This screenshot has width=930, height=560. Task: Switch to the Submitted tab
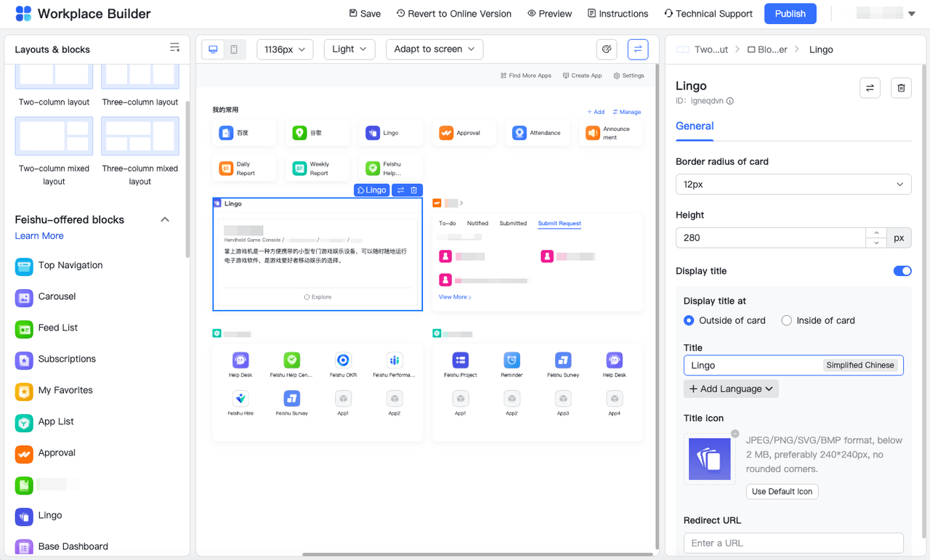(x=512, y=224)
